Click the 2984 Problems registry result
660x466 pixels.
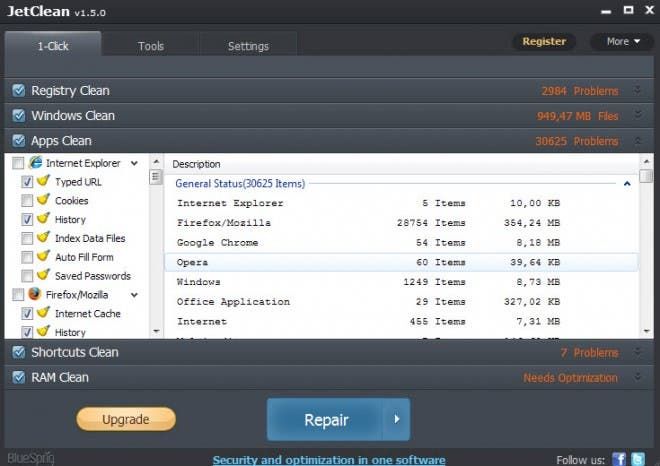point(580,91)
